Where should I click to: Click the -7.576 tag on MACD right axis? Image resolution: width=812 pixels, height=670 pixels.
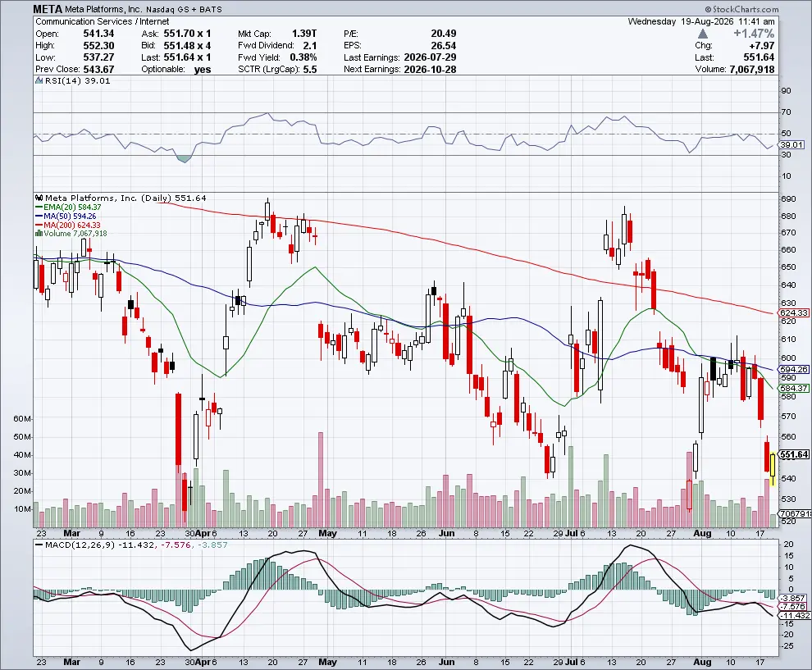[793, 606]
